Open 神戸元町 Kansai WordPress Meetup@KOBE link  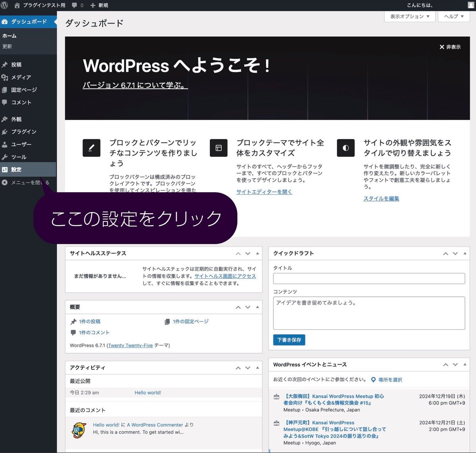[335, 430]
